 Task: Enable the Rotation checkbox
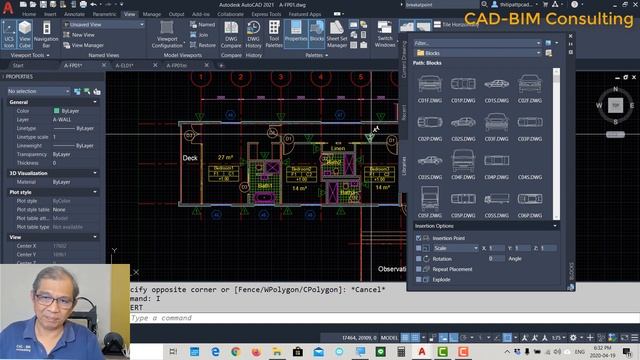coord(418,259)
